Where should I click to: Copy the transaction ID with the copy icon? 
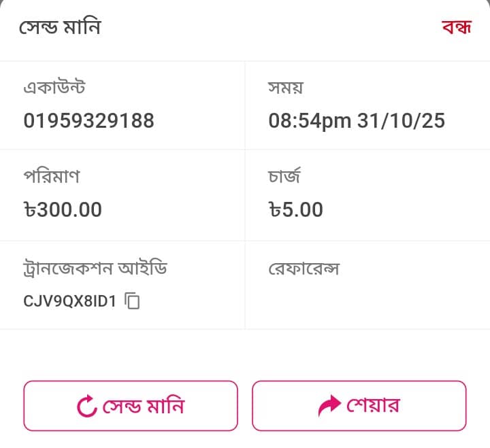click(x=133, y=301)
